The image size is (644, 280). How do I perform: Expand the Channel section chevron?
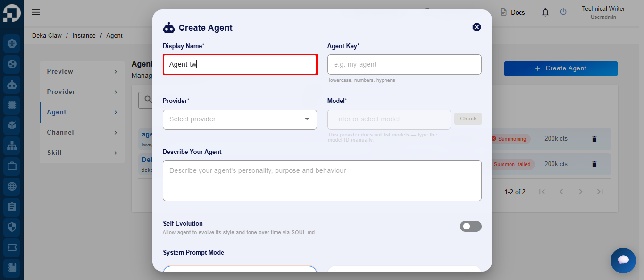(x=116, y=133)
